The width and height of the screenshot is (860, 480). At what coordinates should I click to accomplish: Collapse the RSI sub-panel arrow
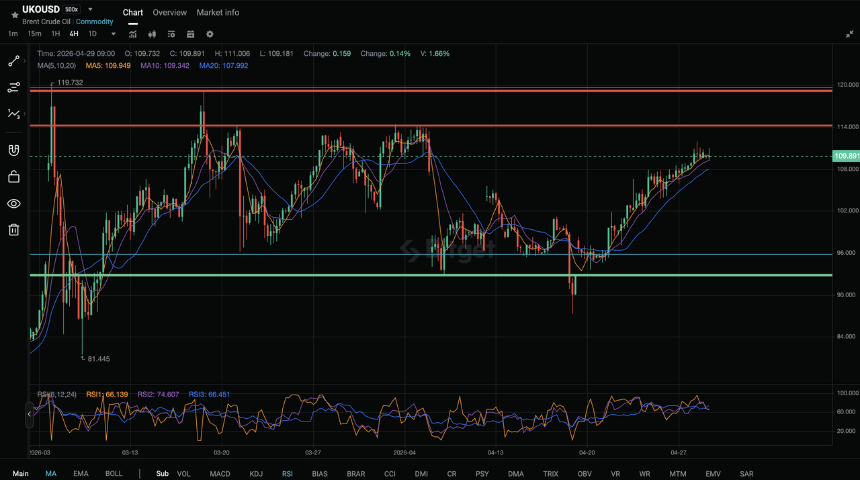pyautogui.click(x=29, y=414)
